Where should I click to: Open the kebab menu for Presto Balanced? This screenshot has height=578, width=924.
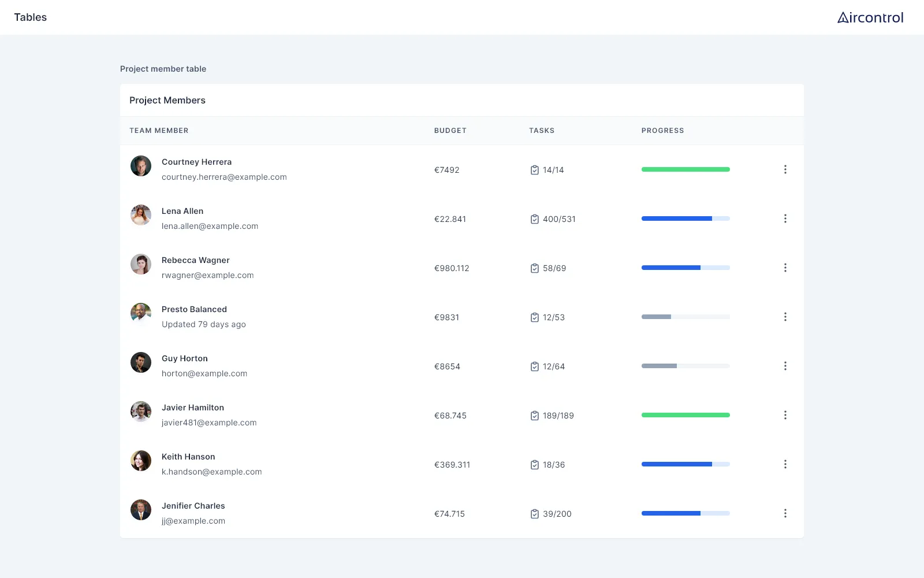point(785,317)
